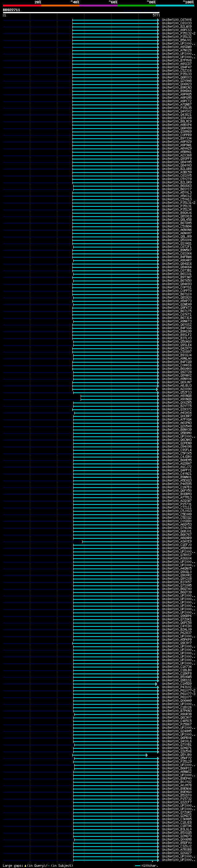Select the UniRef100_P62837 label

point(176,633)
